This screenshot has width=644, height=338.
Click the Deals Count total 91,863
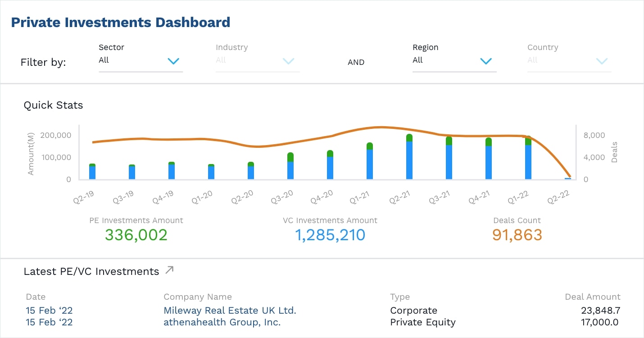[517, 235]
